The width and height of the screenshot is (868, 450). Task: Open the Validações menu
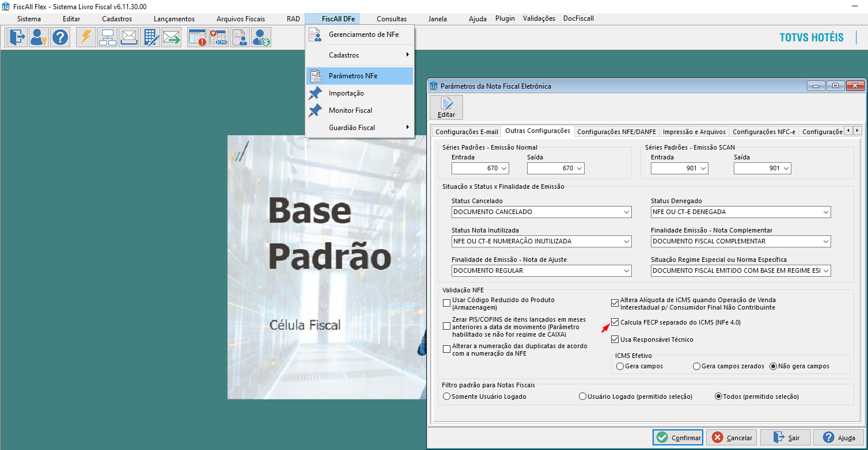(x=539, y=18)
